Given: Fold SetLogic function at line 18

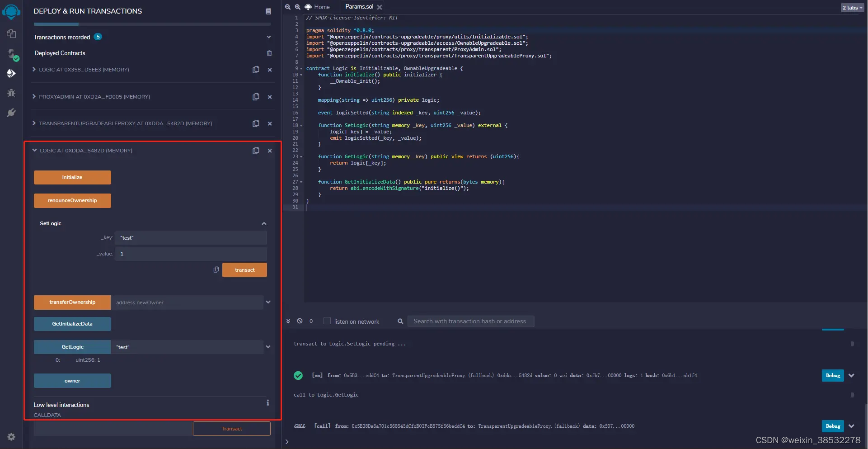Looking at the screenshot, I should coord(301,126).
